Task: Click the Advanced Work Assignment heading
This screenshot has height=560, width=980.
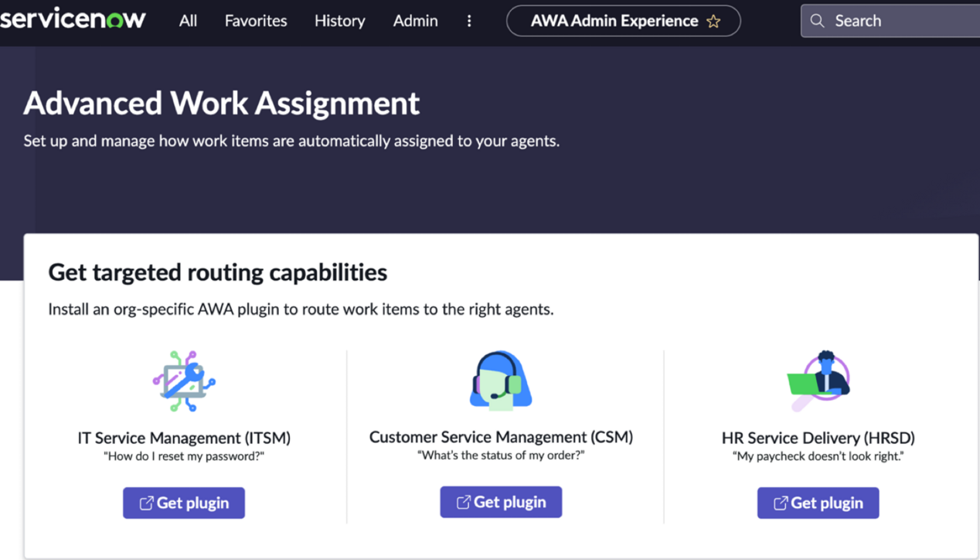Action: tap(222, 103)
